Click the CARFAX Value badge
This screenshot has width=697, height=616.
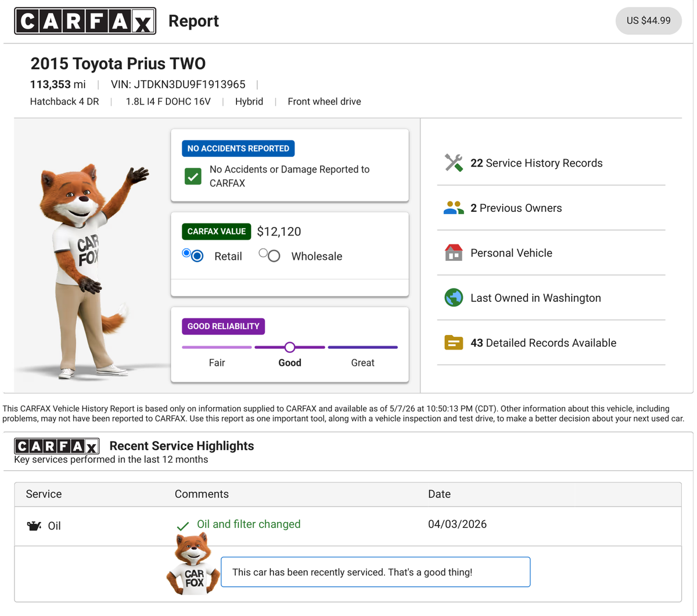[x=217, y=232]
